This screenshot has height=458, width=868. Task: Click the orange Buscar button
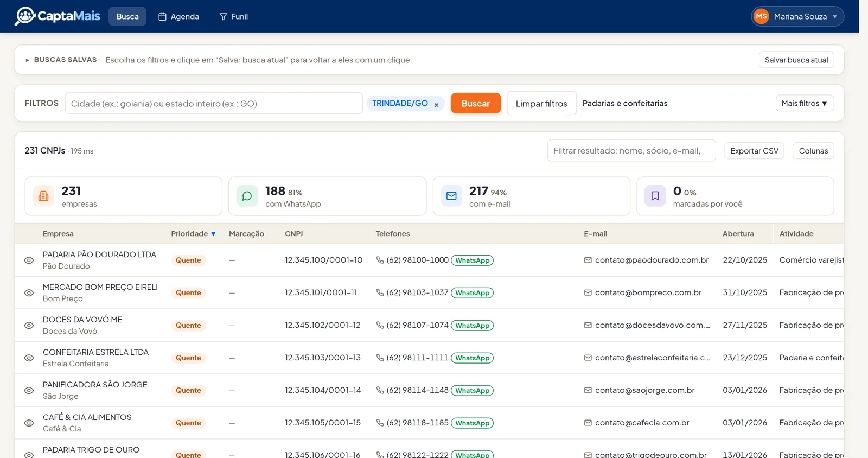[476, 103]
